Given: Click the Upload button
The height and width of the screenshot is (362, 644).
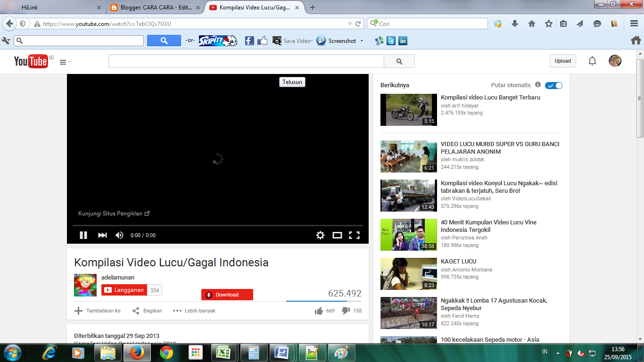Looking at the screenshot, I should [x=562, y=61].
